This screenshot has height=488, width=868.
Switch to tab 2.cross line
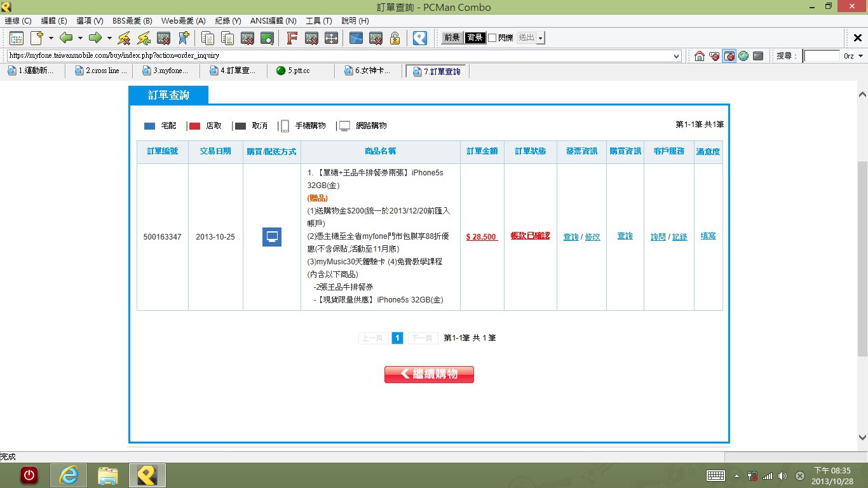point(99,71)
